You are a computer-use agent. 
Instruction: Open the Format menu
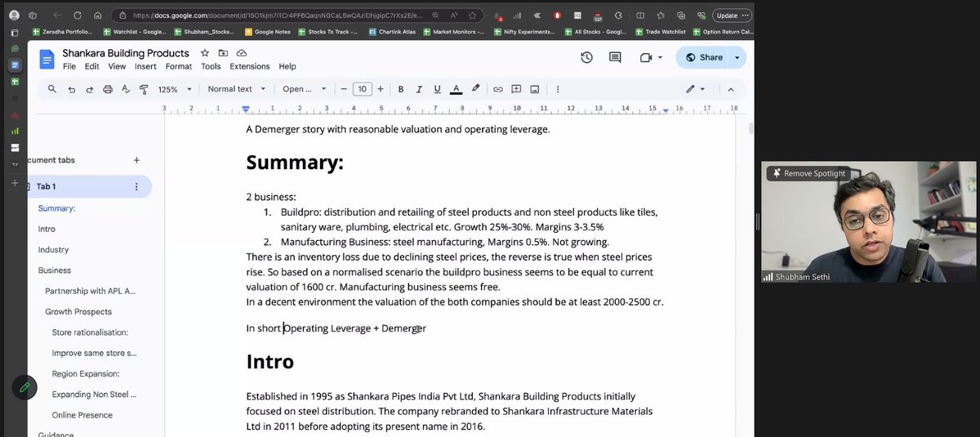click(179, 66)
